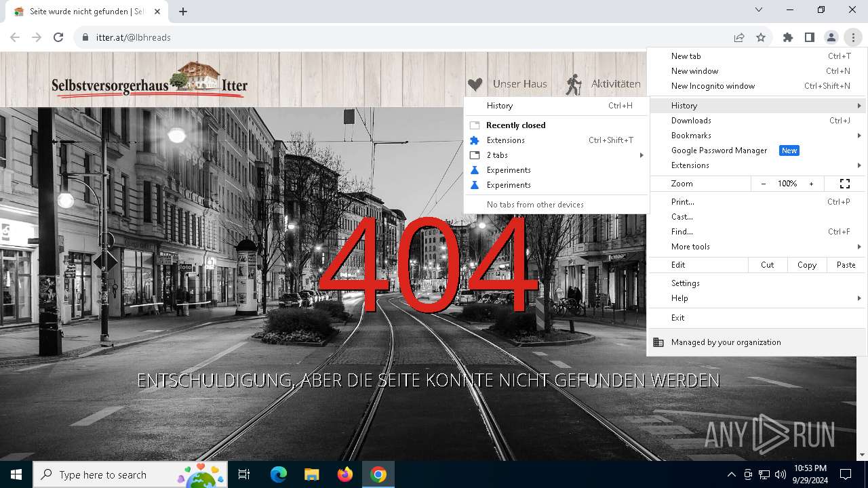Click the tab search chevron in the title bar
This screenshot has width=868, height=488.
click(759, 9)
